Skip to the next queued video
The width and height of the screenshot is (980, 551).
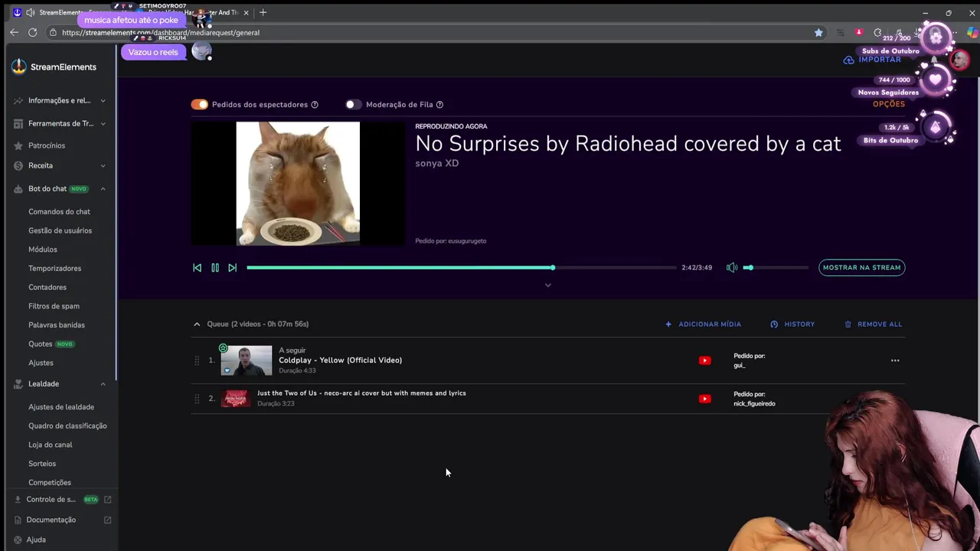233,268
